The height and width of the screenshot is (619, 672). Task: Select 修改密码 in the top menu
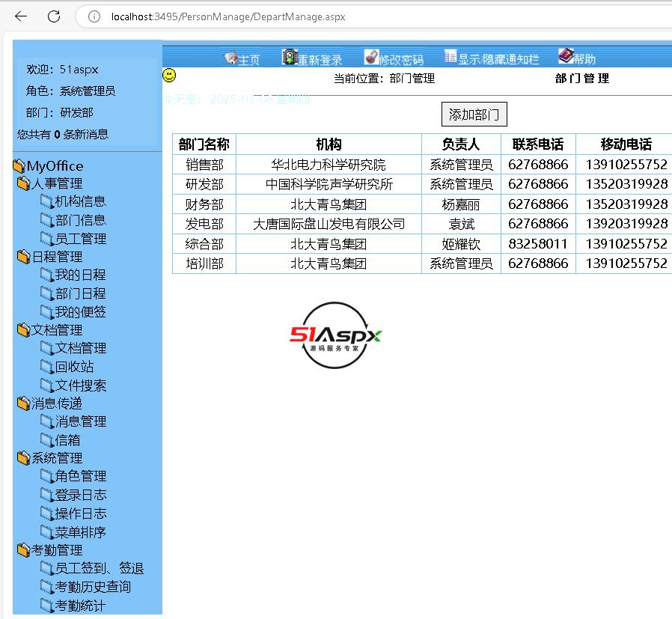click(x=401, y=60)
